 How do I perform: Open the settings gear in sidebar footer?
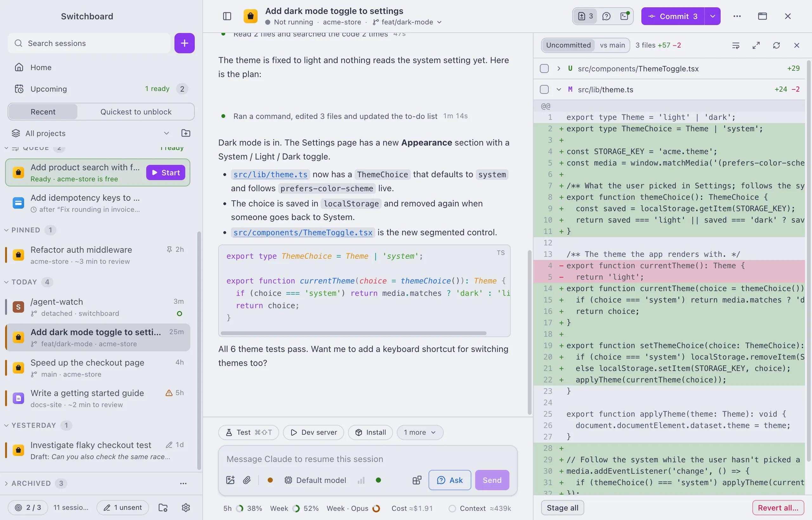coord(186,508)
